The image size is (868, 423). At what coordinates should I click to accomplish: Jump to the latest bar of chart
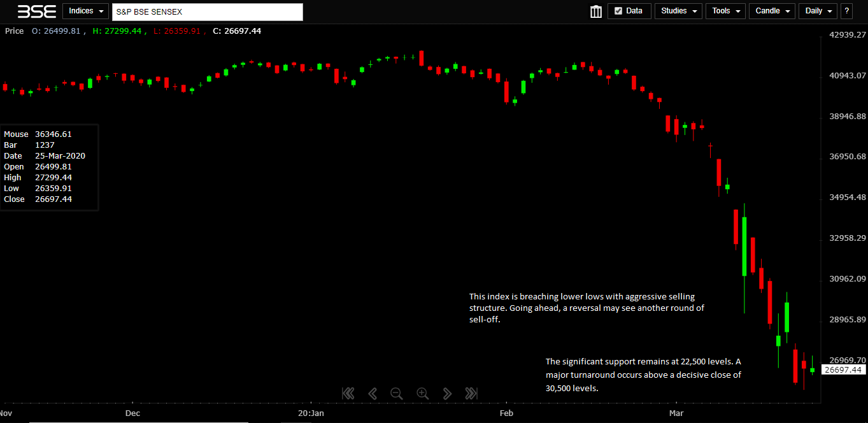tap(471, 394)
